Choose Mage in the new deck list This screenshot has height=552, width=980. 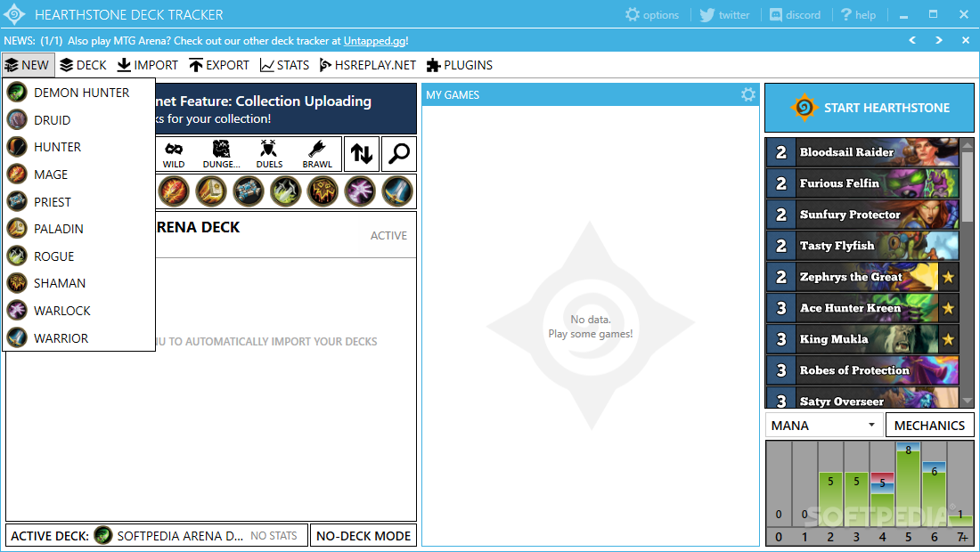coord(78,175)
